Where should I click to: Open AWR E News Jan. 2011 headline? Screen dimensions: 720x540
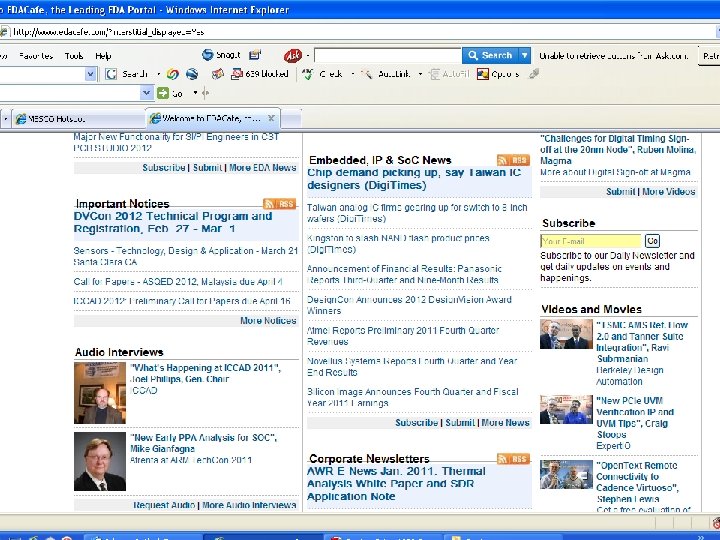396,484
